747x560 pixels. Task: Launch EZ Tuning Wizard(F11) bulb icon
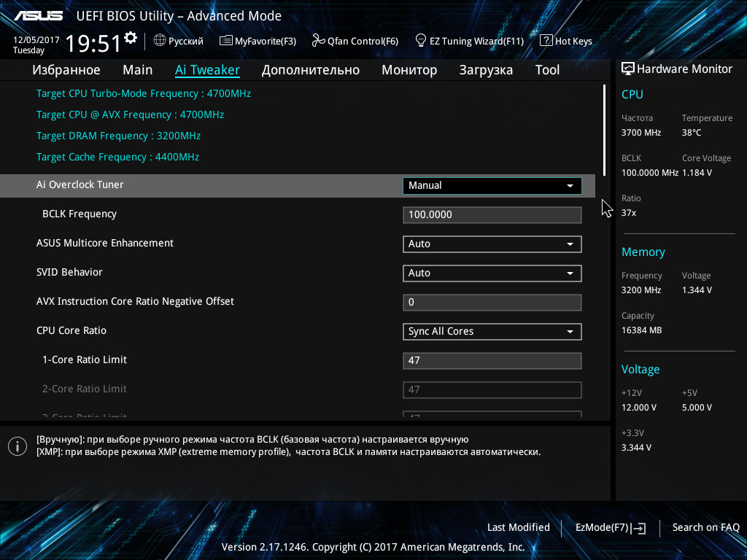[421, 41]
